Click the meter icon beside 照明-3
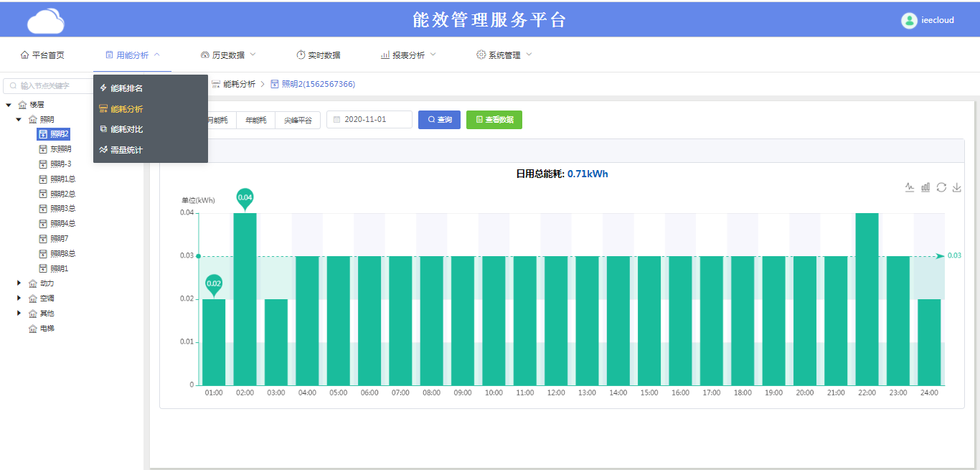 click(x=43, y=164)
